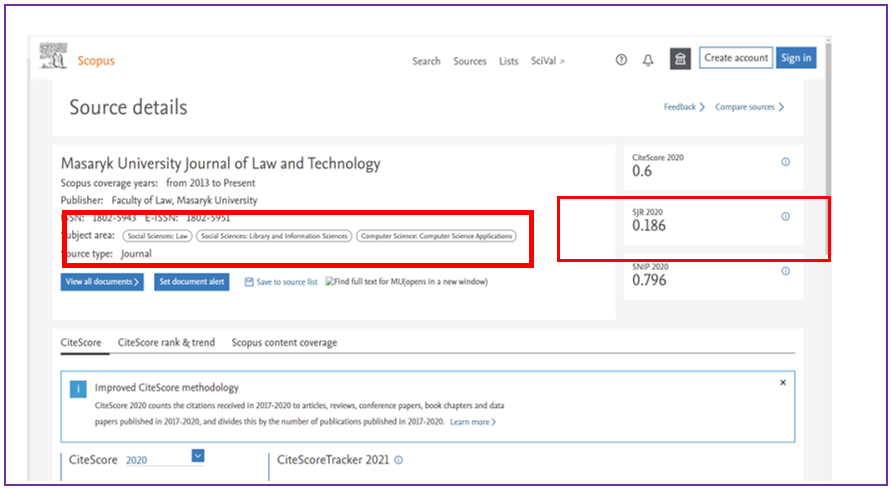The width and height of the screenshot is (891, 488).
Task: Show info for CiteScore 2020
Action: pyautogui.click(x=785, y=162)
